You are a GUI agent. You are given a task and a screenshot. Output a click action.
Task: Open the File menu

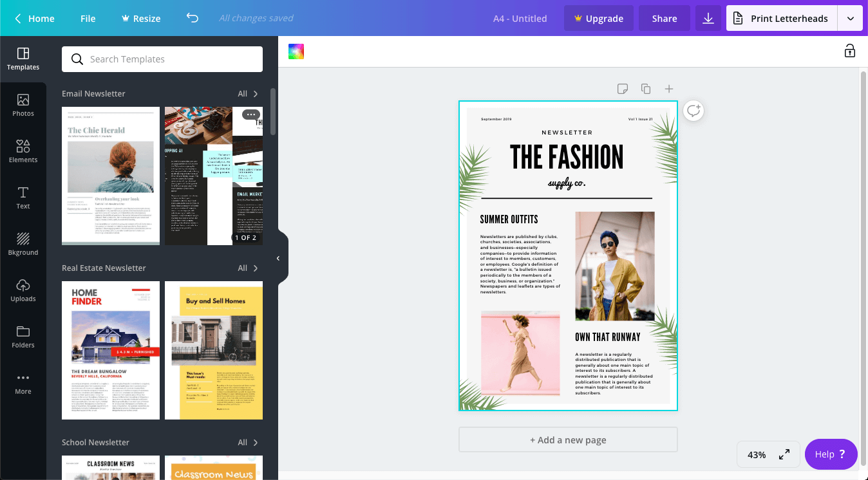click(x=88, y=18)
